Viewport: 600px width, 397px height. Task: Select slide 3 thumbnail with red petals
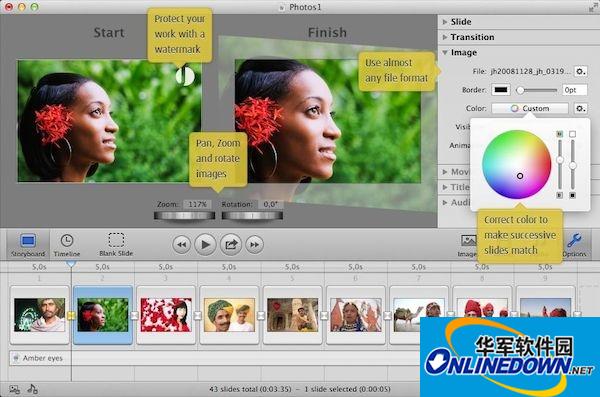click(166, 315)
